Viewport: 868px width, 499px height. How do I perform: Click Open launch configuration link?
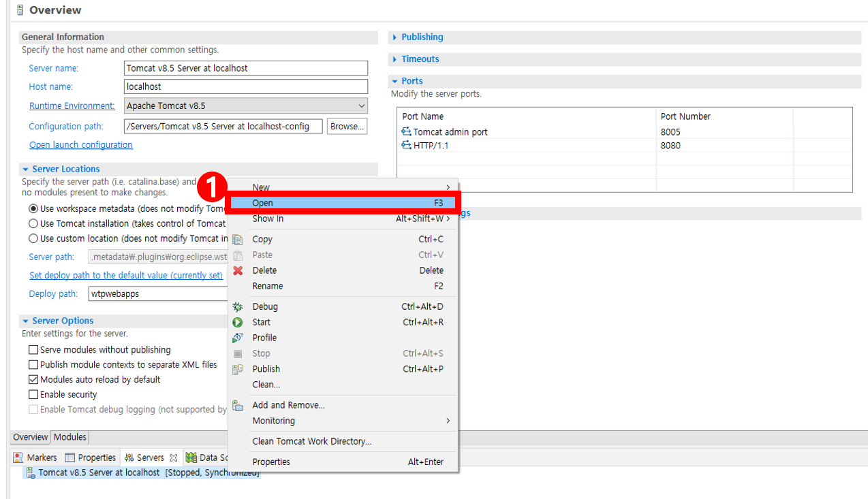pos(81,145)
